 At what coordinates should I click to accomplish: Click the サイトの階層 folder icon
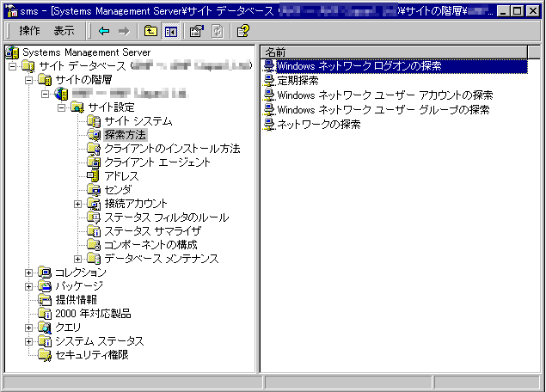point(45,80)
